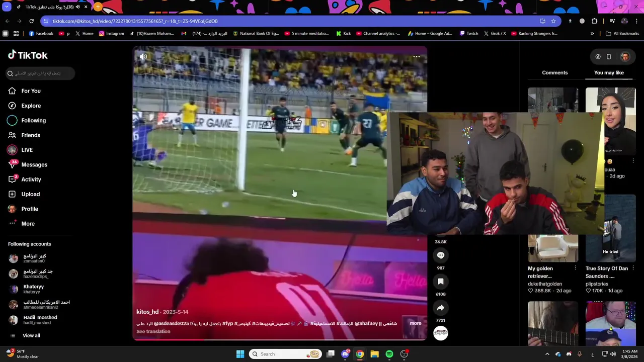The height and width of the screenshot is (362, 644).
Task: Show hidden system tray icons
Action: 547,354
